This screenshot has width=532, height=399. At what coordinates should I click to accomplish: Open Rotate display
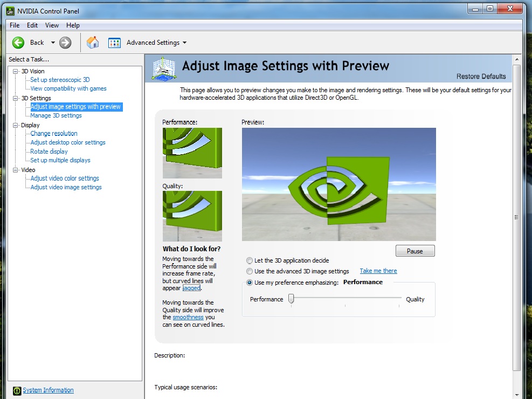(x=49, y=152)
